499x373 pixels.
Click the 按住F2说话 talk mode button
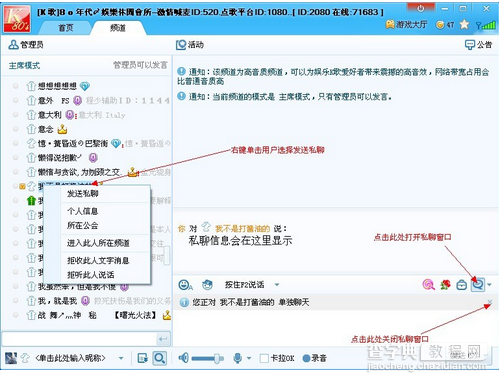(244, 285)
